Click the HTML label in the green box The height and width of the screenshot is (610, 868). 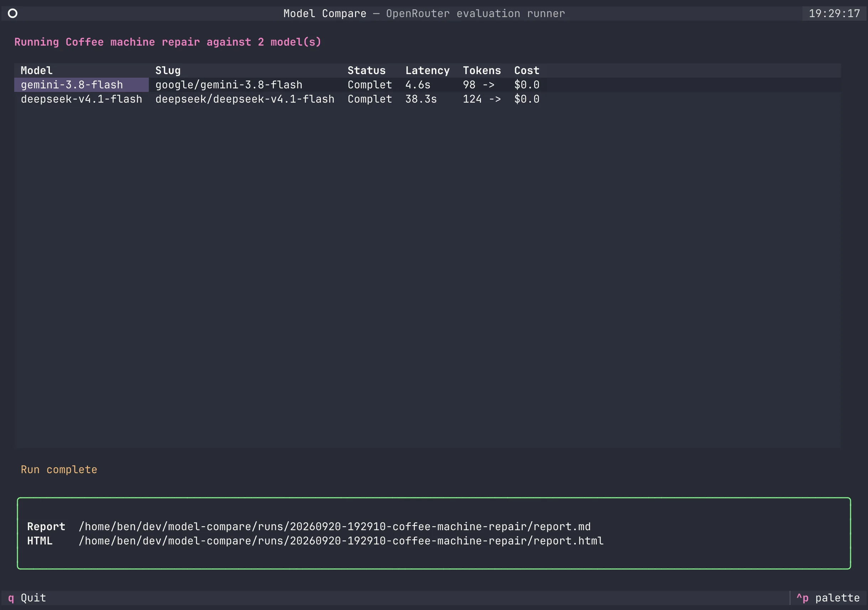pos(40,541)
